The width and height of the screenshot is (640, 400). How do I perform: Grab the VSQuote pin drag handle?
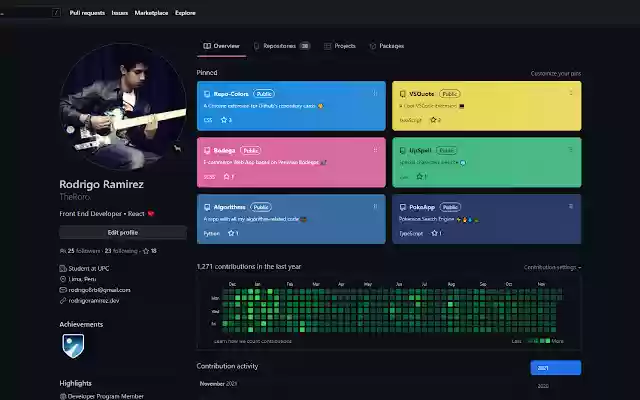571,93
